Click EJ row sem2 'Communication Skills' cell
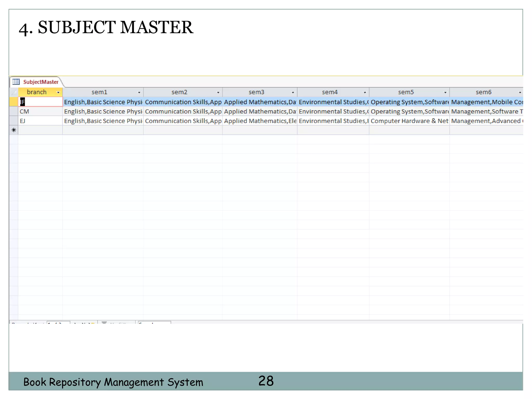 point(183,121)
